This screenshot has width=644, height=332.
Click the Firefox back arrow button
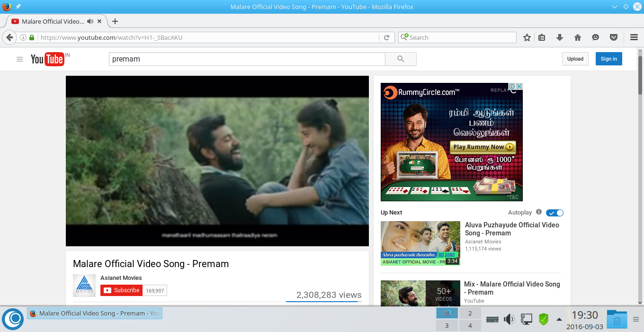point(9,37)
